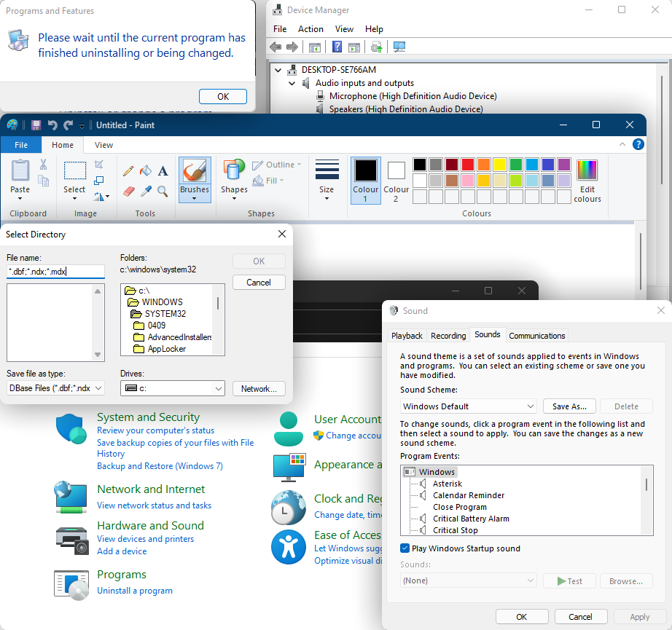Activate the Colour picker eyedropper tool
672x630 pixels.
(146, 192)
